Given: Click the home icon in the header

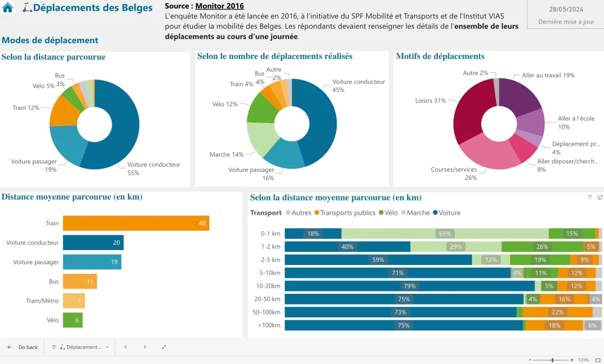Looking at the screenshot, I should coord(8,8).
